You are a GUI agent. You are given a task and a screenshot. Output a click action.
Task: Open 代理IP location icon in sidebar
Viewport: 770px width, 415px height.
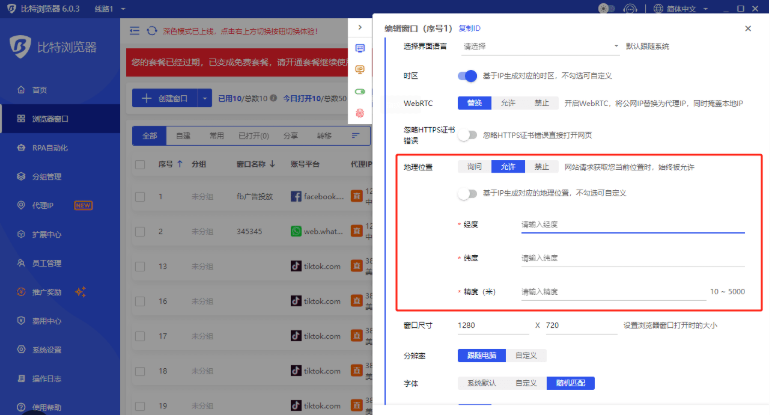pyautogui.click(x=21, y=205)
